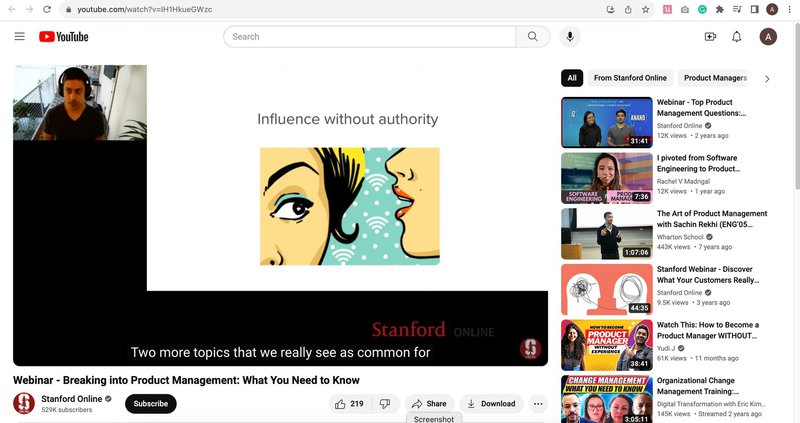Like the video with thumbs up
This screenshot has width=800, height=423.
pos(351,404)
